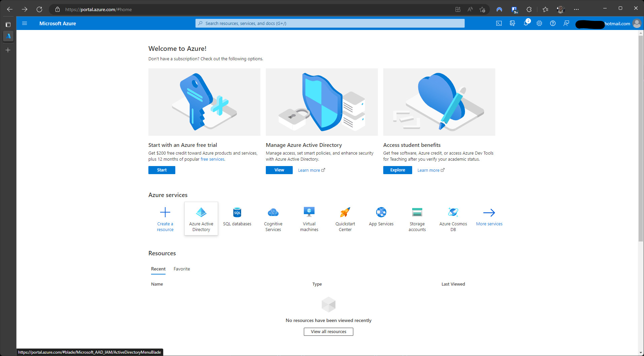Click the Name column header
This screenshot has height=356, width=644.
[x=157, y=284]
